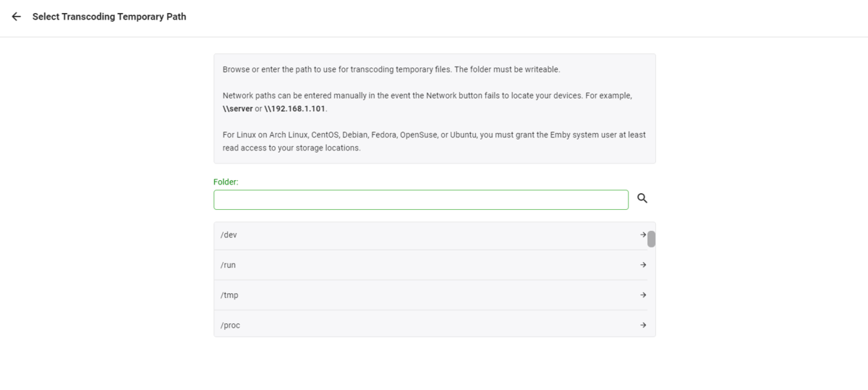This screenshot has height=390, width=868.
Task: Click the Linux read access note paragraph
Action: [x=434, y=141]
